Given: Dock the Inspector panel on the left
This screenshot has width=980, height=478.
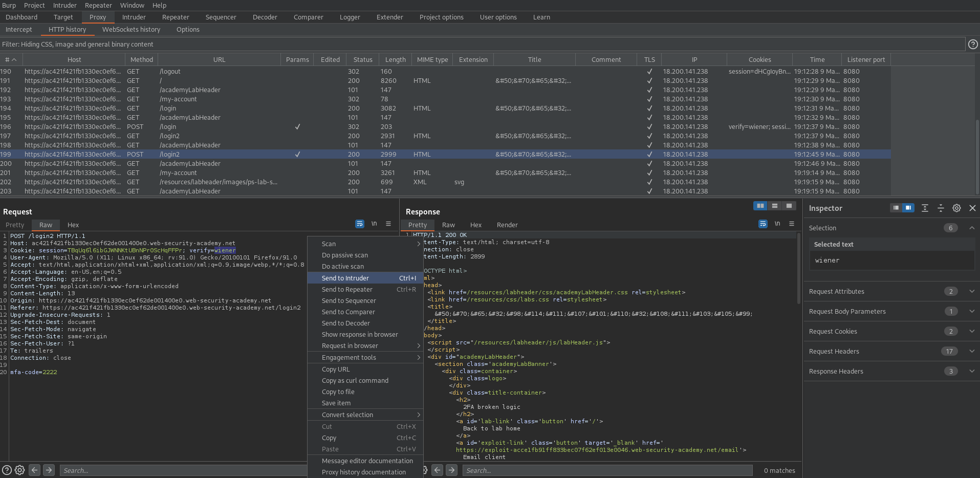Looking at the screenshot, I should 896,208.
